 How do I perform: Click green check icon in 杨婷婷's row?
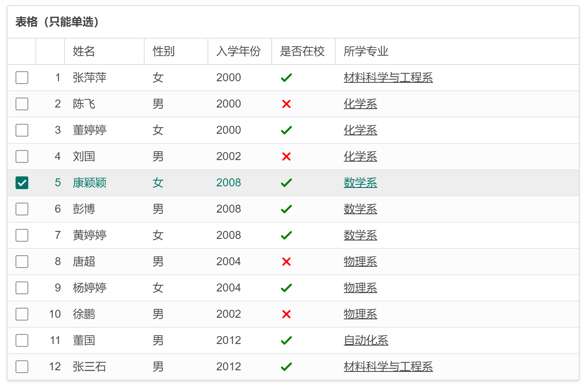(x=286, y=288)
